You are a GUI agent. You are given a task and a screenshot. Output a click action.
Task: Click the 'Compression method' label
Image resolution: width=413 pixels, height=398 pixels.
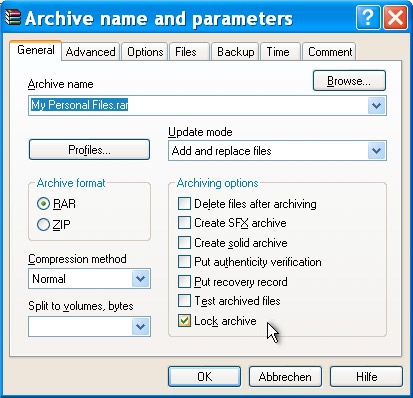tap(77, 259)
